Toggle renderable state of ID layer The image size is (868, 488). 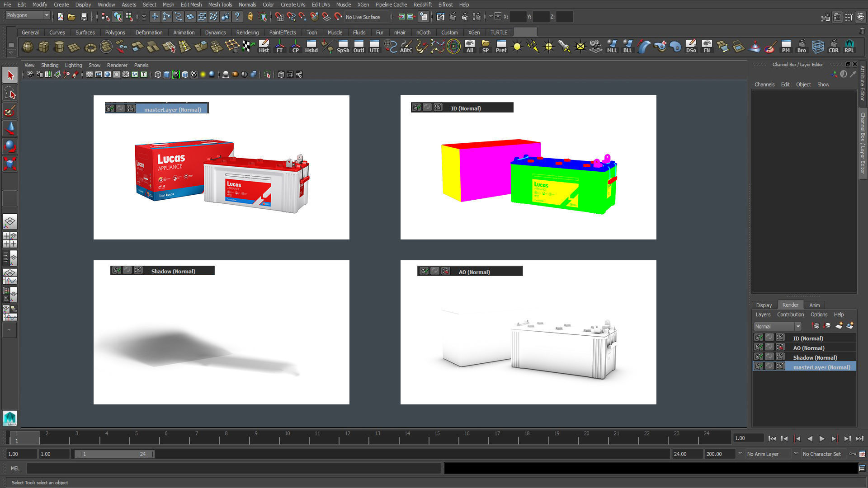click(x=759, y=338)
